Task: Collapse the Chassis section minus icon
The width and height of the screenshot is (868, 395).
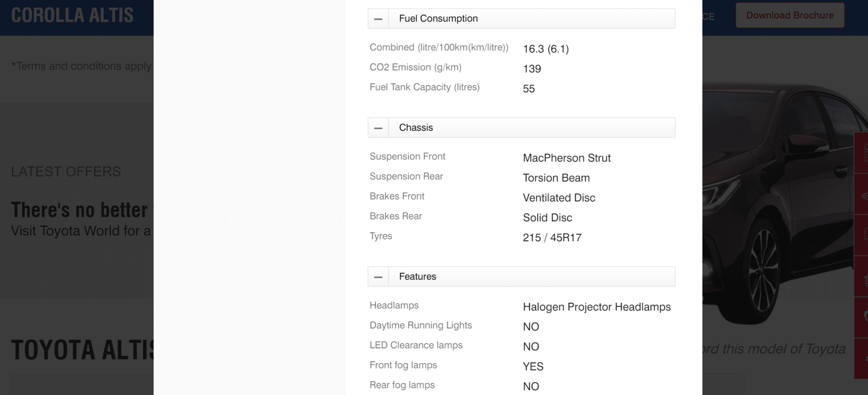Action: pos(378,128)
